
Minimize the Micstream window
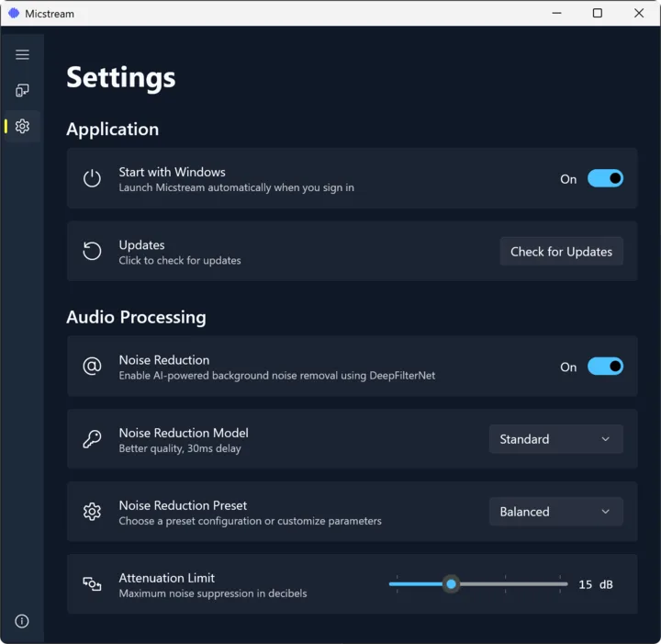(557, 13)
